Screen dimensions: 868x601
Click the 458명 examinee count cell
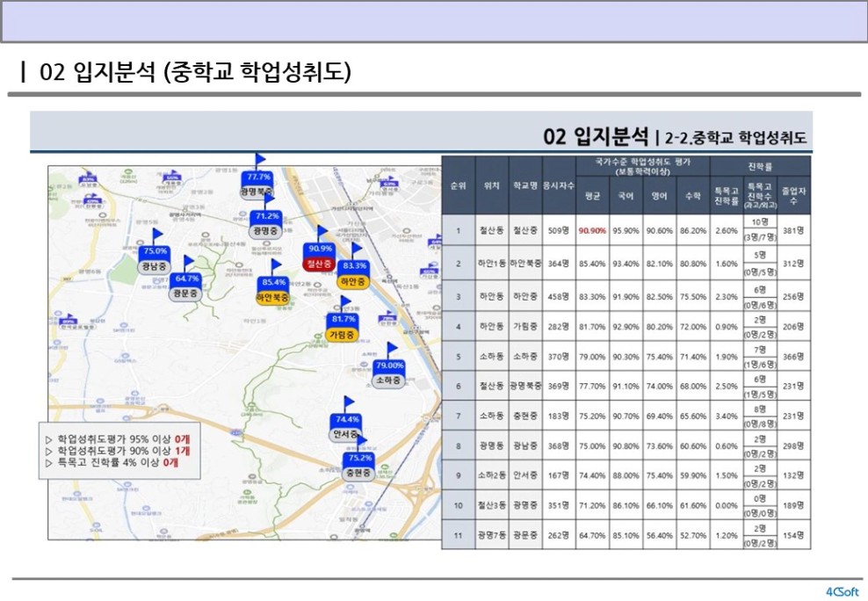[559, 297]
